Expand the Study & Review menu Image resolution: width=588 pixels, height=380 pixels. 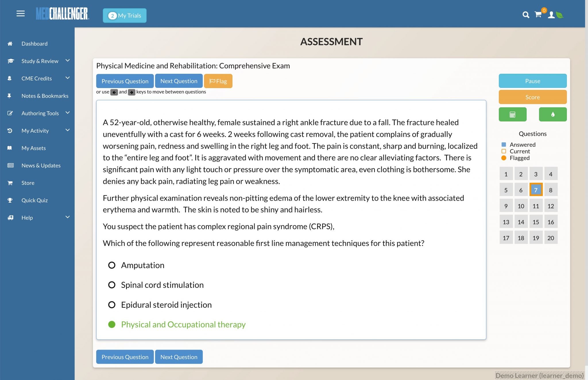67,61
